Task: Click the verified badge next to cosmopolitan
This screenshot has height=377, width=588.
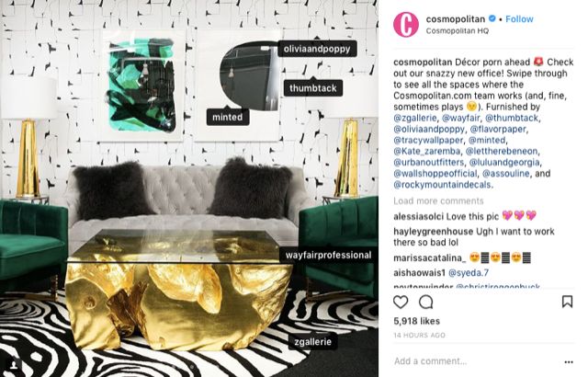Action: pos(492,18)
